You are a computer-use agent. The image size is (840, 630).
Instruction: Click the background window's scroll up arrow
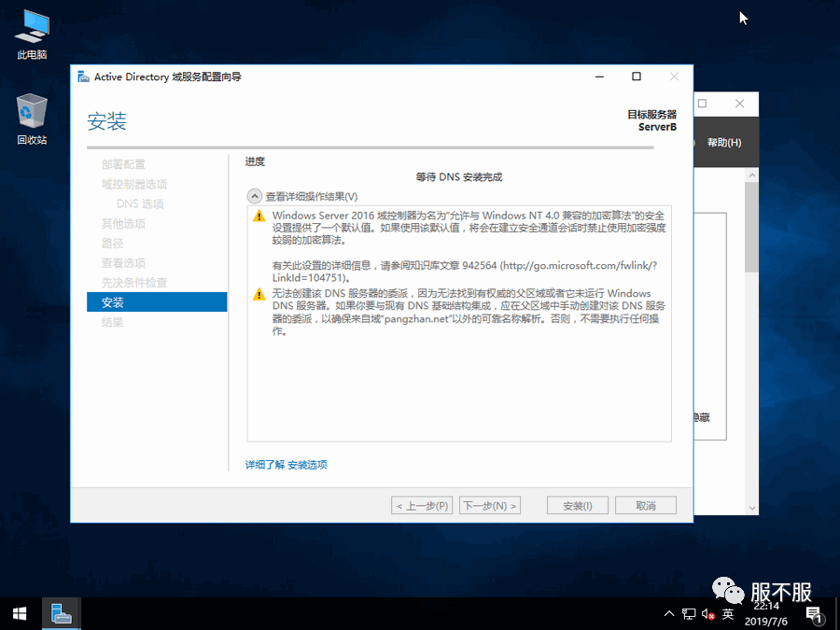click(x=751, y=175)
